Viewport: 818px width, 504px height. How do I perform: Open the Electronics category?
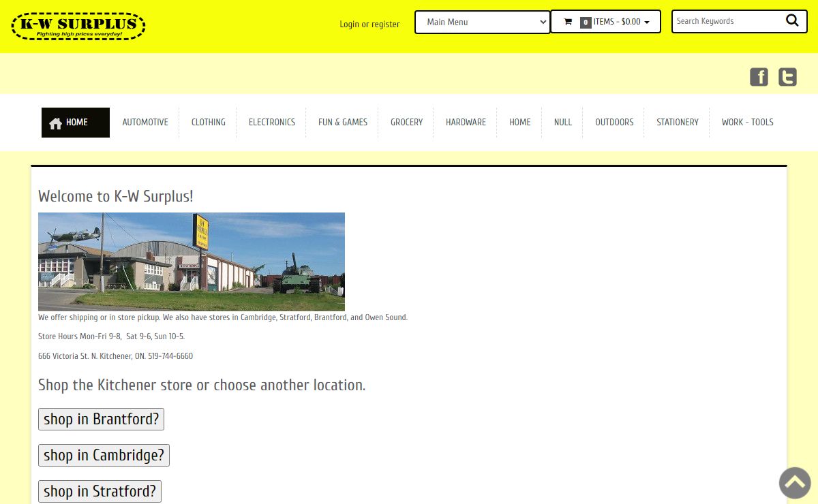[x=272, y=123]
